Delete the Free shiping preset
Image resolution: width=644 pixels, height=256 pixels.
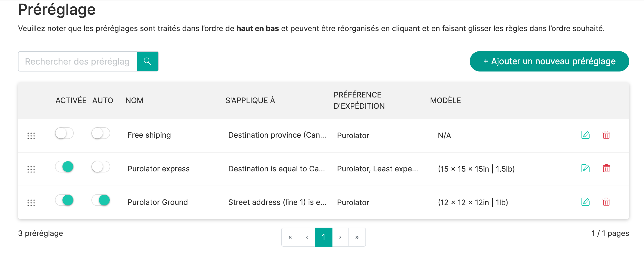[606, 135]
